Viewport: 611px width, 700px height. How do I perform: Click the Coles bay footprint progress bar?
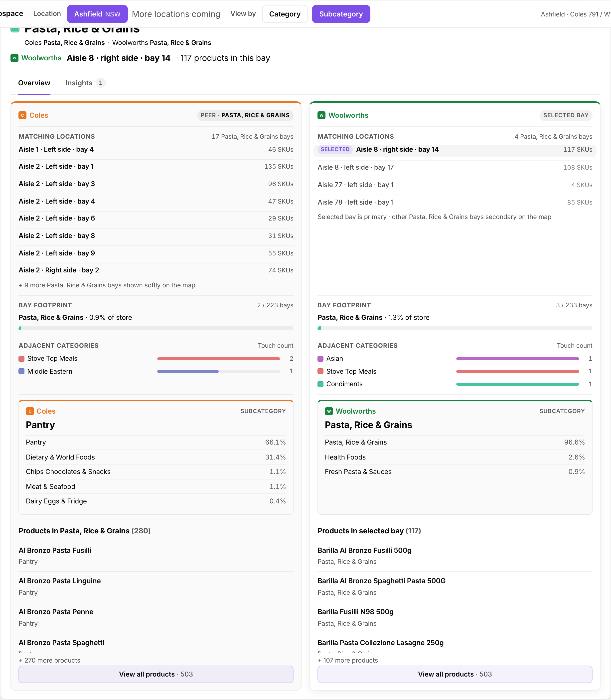156,328
